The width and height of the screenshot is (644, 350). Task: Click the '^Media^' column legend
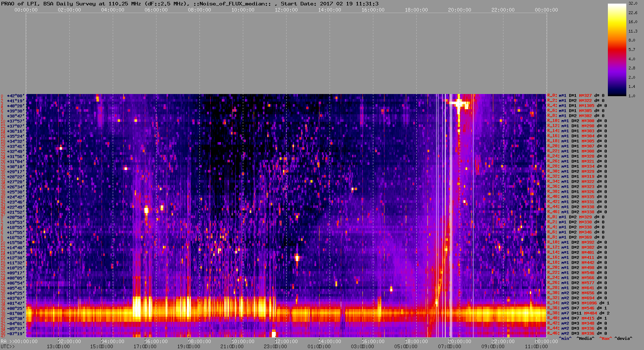coord(585,339)
